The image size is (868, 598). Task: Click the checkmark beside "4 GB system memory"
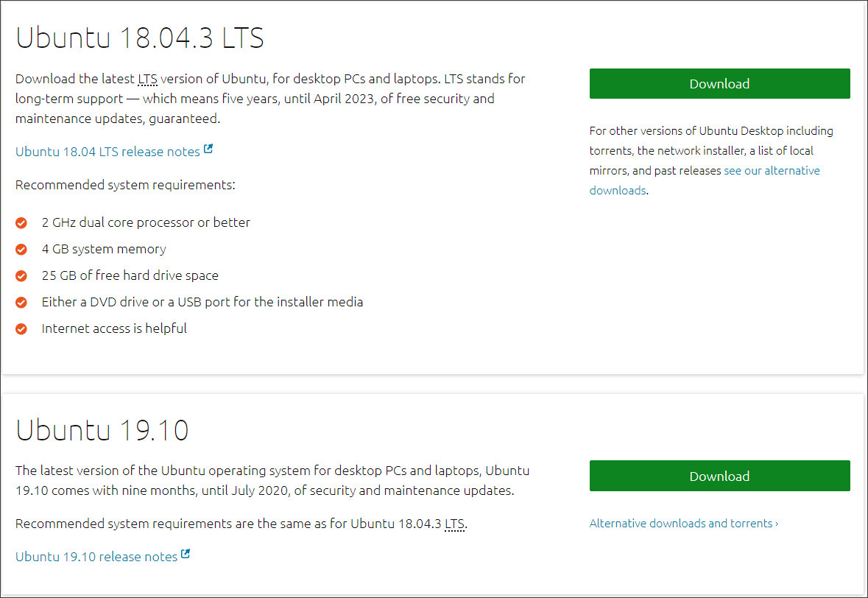pyautogui.click(x=21, y=249)
